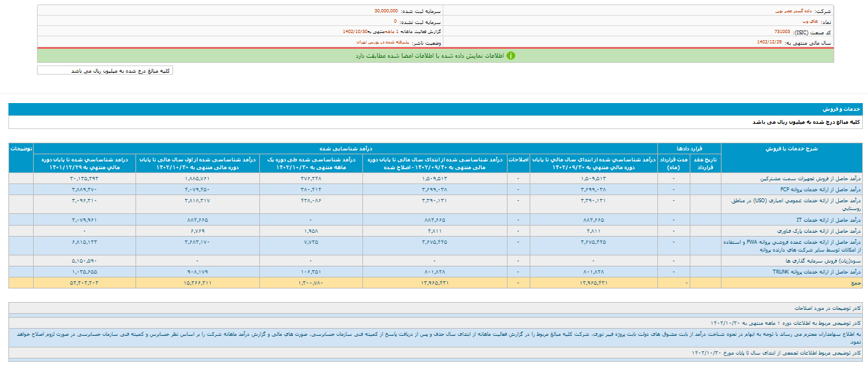Click the 'قرارداد ها' column group header
Viewport: 868px width, 376px height.
689,148
